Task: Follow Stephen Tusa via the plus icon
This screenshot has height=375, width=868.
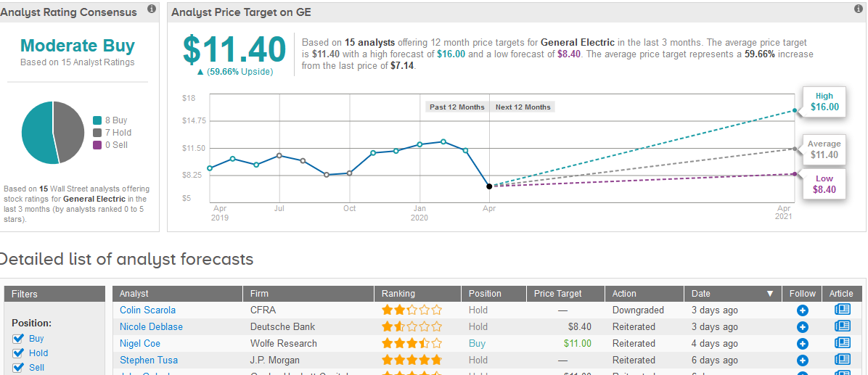Action: [803, 360]
